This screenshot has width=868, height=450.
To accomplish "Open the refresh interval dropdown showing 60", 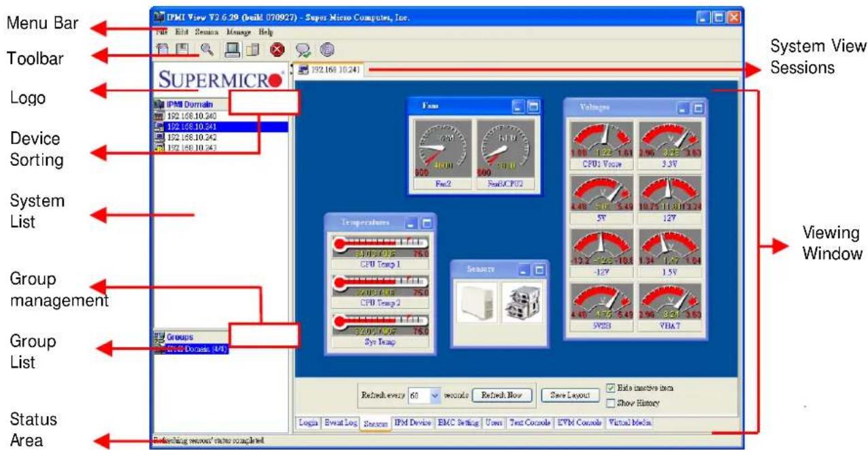I will 435,395.
